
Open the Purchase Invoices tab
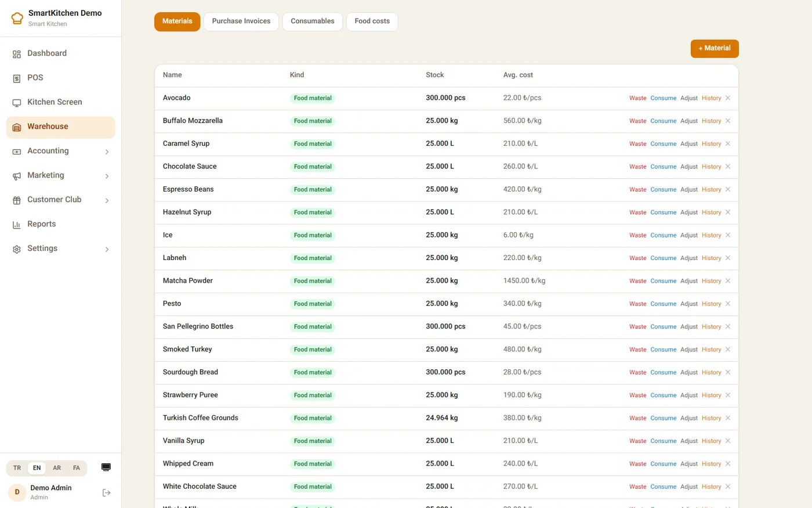241,21
